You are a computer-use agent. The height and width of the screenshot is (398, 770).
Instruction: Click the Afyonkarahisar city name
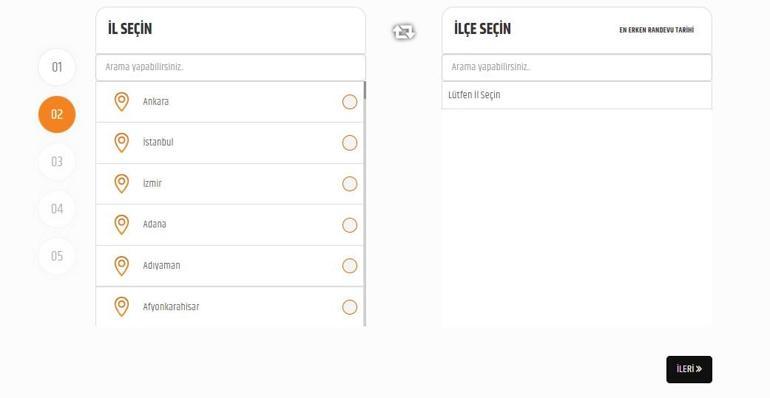[x=171, y=307]
